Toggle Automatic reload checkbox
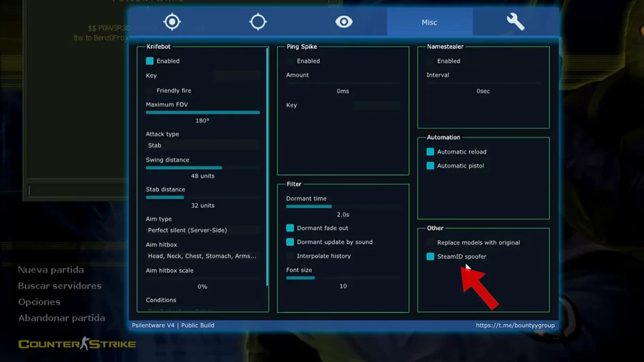The height and width of the screenshot is (362, 644). pyautogui.click(x=430, y=152)
